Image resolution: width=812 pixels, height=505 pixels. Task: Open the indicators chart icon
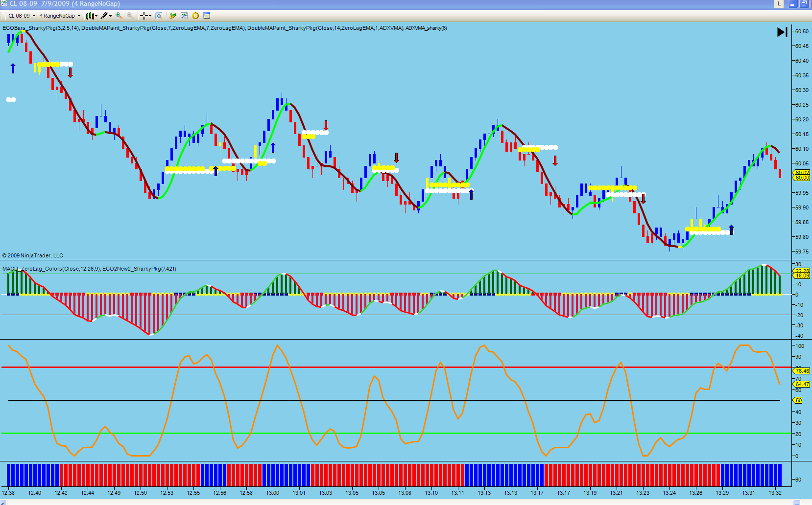(x=184, y=16)
